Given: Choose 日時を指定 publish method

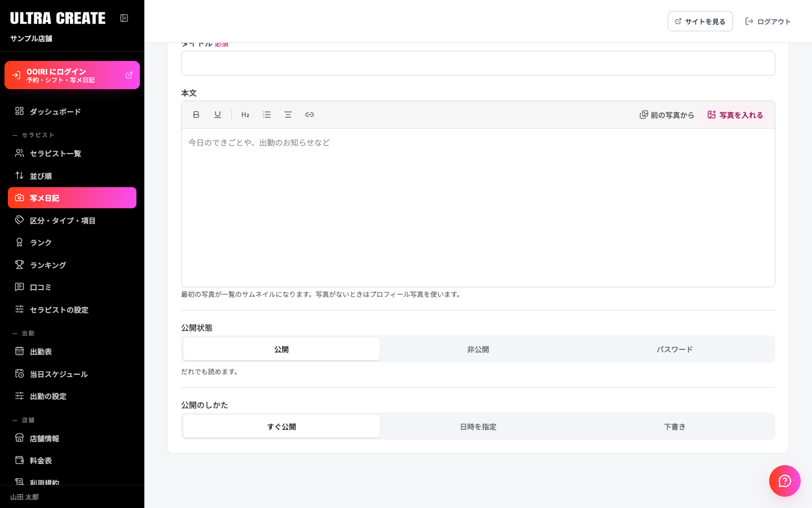Looking at the screenshot, I should pyautogui.click(x=478, y=426).
